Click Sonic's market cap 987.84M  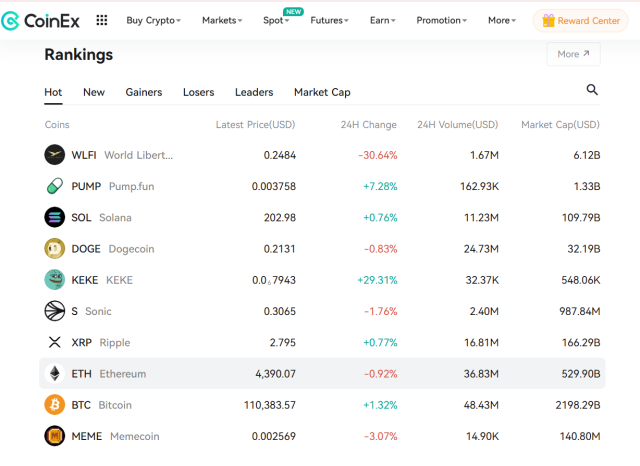[x=580, y=311]
